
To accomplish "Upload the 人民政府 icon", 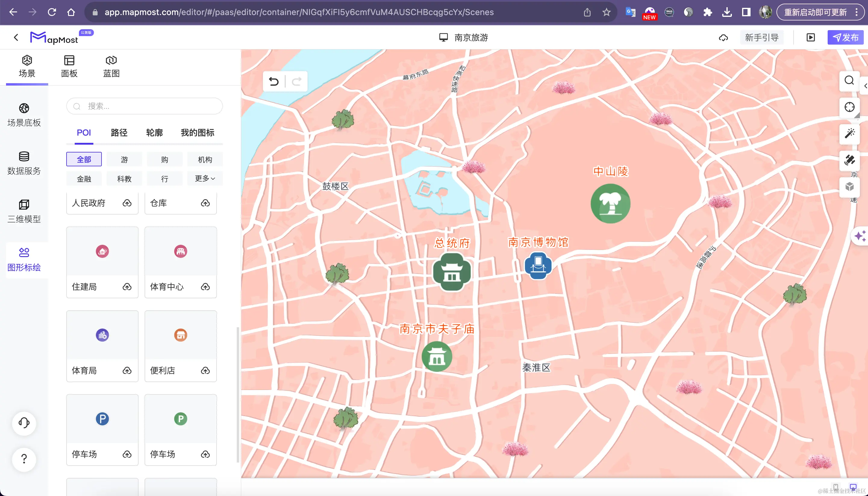I will coord(127,203).
